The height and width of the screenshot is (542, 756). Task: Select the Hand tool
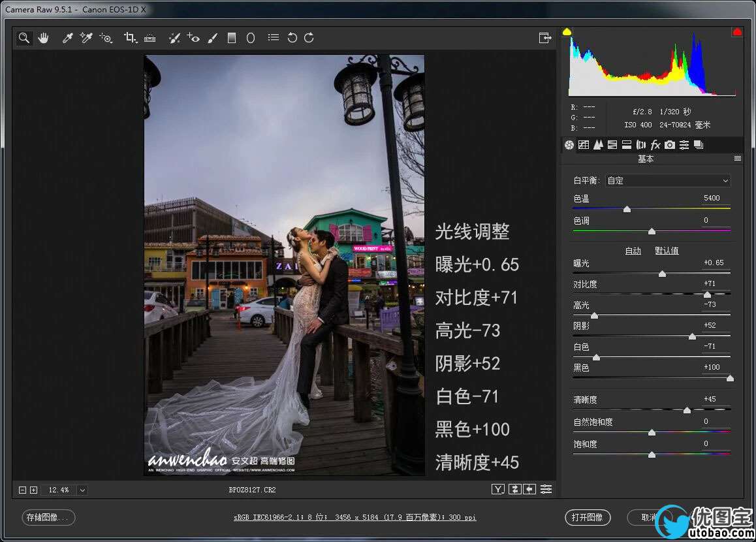(43, 38)
